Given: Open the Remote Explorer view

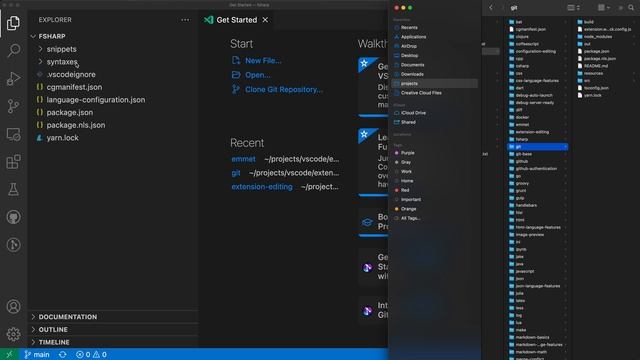Looking at the screenshot, I should [x=13, y=134].
